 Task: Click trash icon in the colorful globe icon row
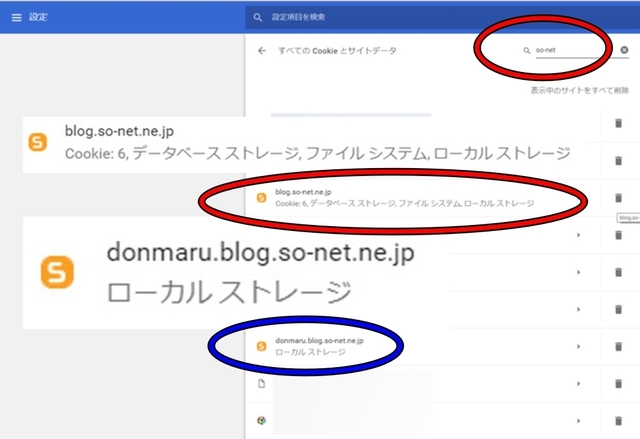[x=618, y=421]
